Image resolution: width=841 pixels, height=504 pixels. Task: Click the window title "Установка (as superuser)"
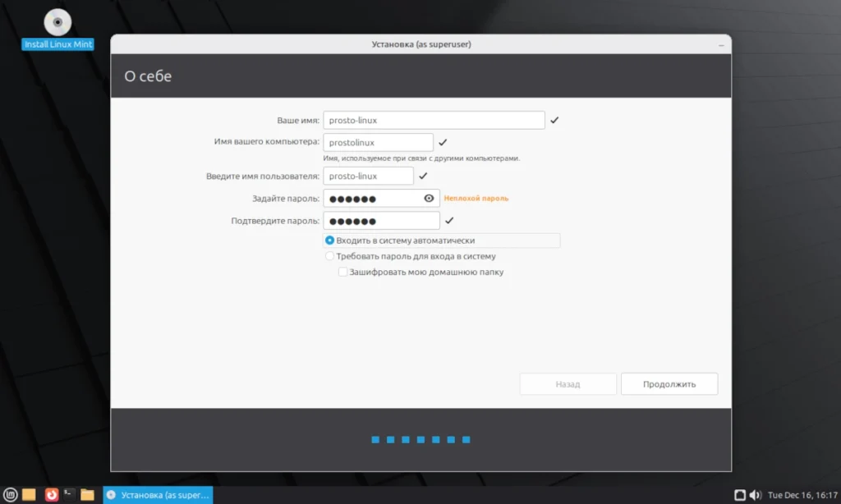421,44
